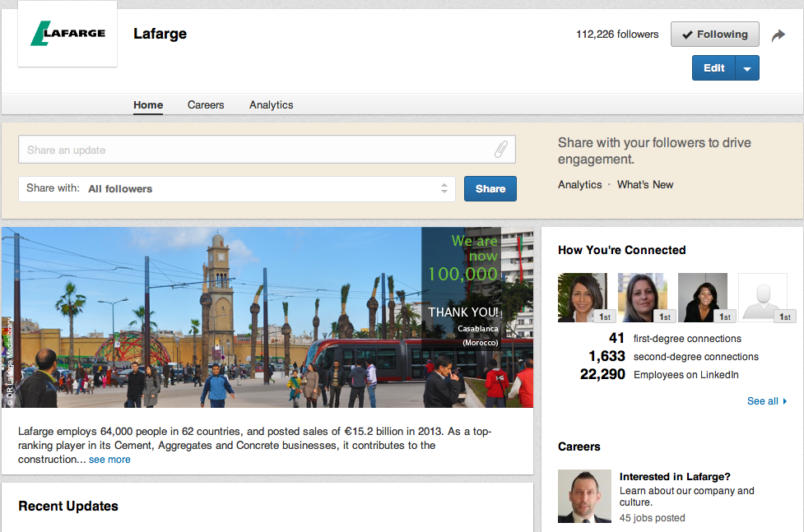804x532 pixels.
Task: Click the Edit button
Action: coord(713,68)
